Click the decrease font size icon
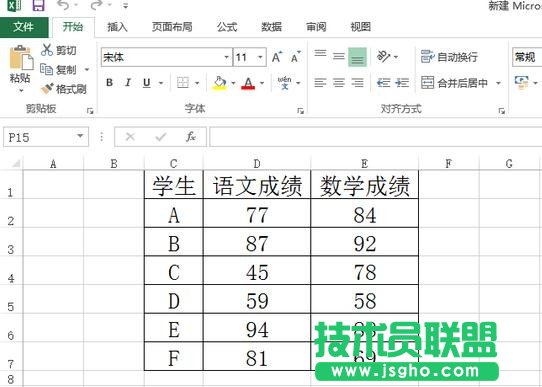The width and height of the screenshot is (542, 387). (x=296, y=57)
